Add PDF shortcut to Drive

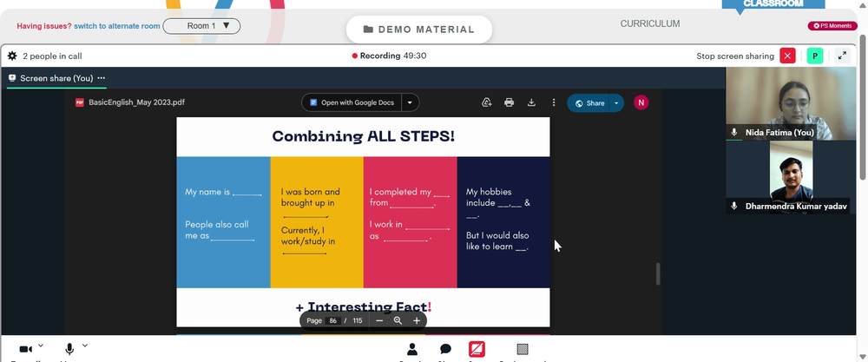(x=487, y=102)
